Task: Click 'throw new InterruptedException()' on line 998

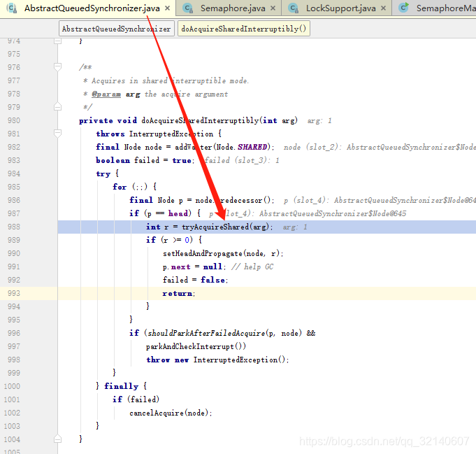Action: [x=216, y=360]
